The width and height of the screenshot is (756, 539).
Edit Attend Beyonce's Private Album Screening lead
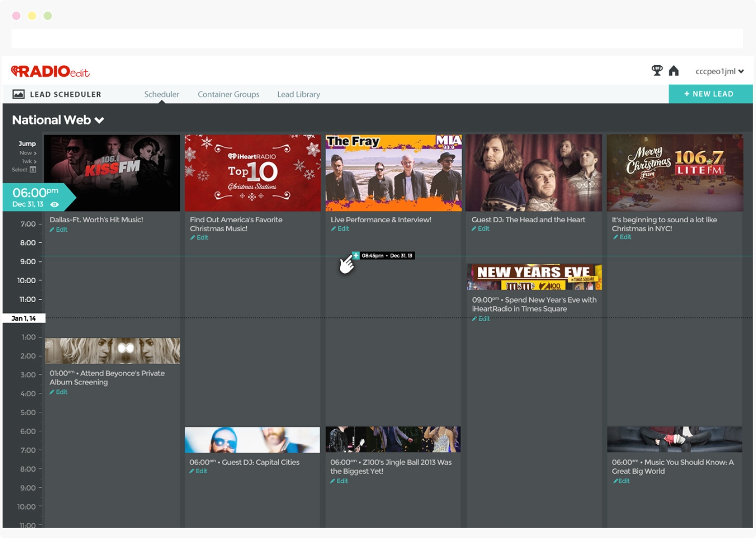59,392
